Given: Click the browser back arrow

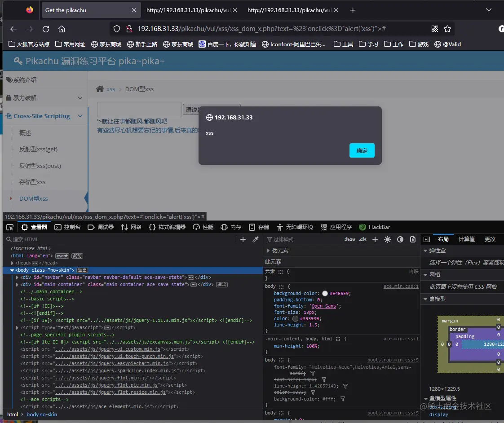Looking at the screenshot, I should [x=13, y=29].
